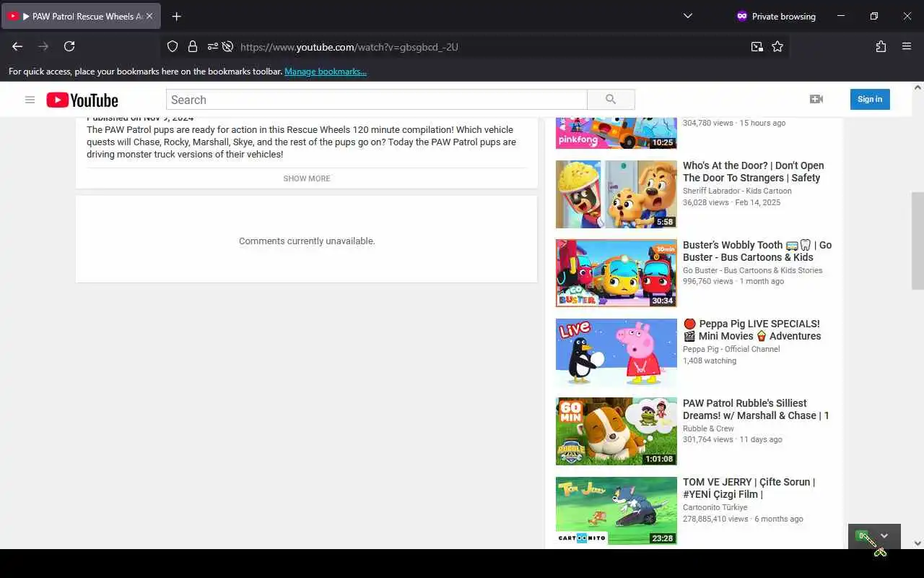Click the page vertical scrollbar thumb
The height and width of the screenshot is (578, 924).
click(918, 241)
